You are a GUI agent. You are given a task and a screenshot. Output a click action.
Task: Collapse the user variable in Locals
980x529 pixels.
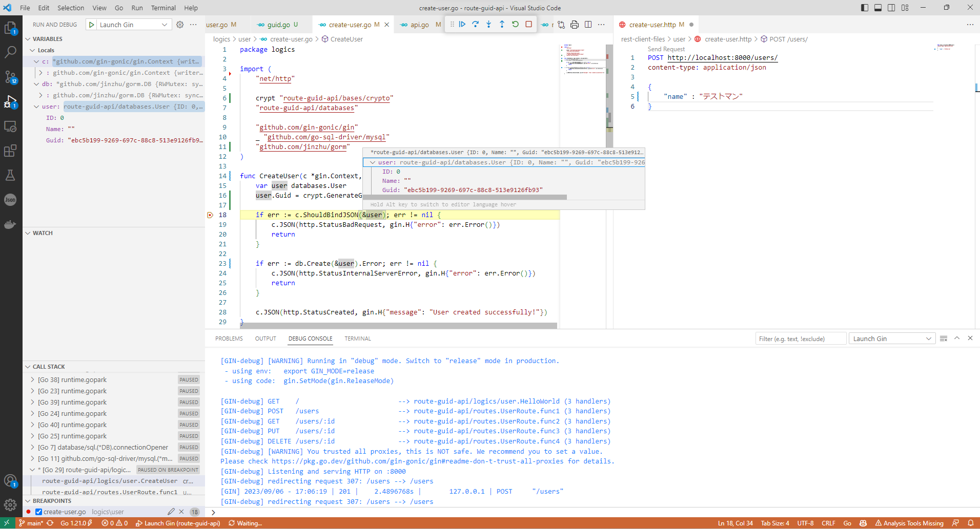click(36, 107)
